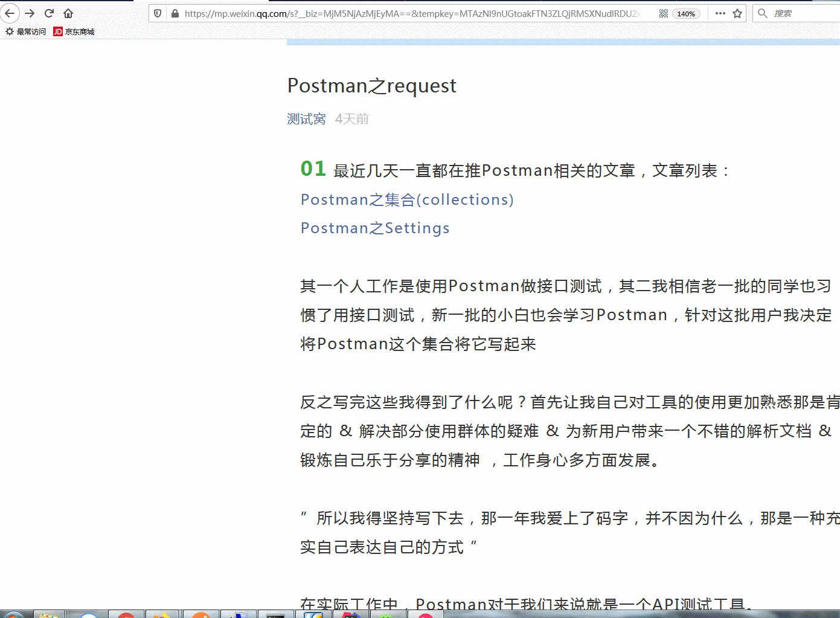Image resolution: width=840 pixels, height=618 pixels.
Task: Click the line 实自己表达自己的方式
Action: point(388,547)
